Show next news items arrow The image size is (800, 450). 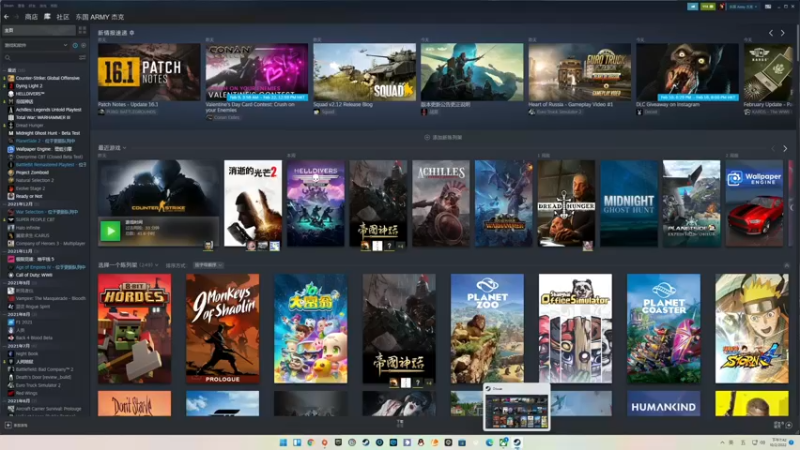(x=783, y=33)
